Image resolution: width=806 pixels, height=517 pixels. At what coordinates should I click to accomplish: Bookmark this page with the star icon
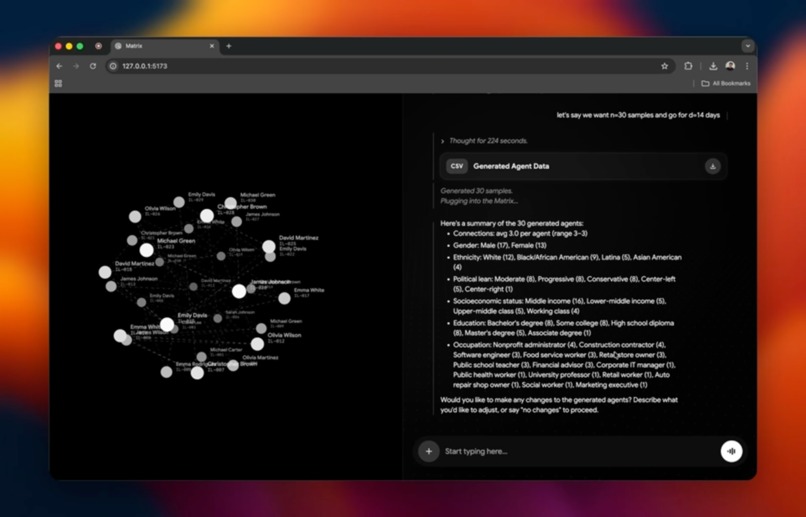click(664, 66)
